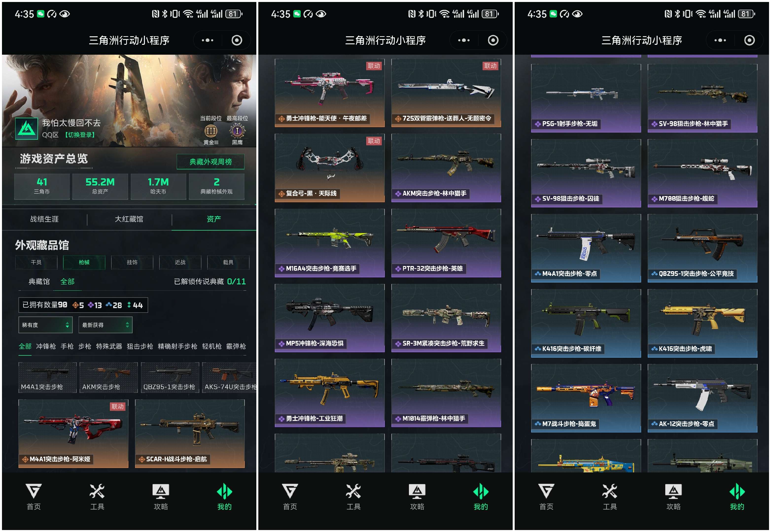This screenshot has height=532, width=771.
Task: Switch the collection filter to 载具
Action: pyautogui.click(x=228, y=262)
